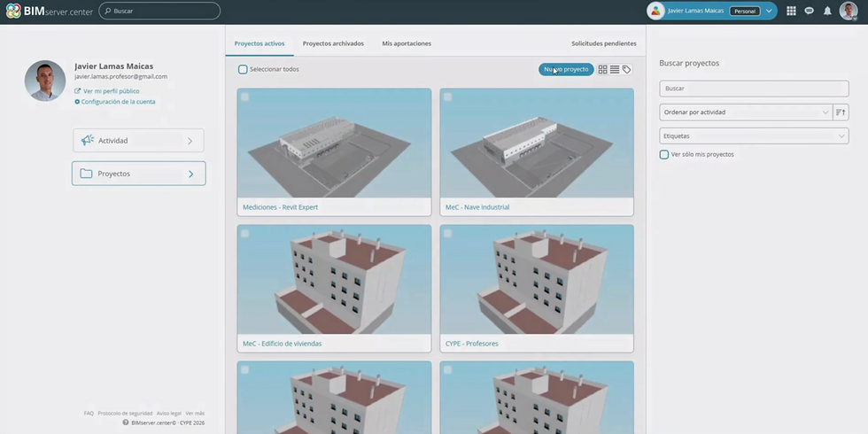Open the Ordenar por actividad dropdown
Viewport: 868px width, 434px height.
tap(746, 112)
